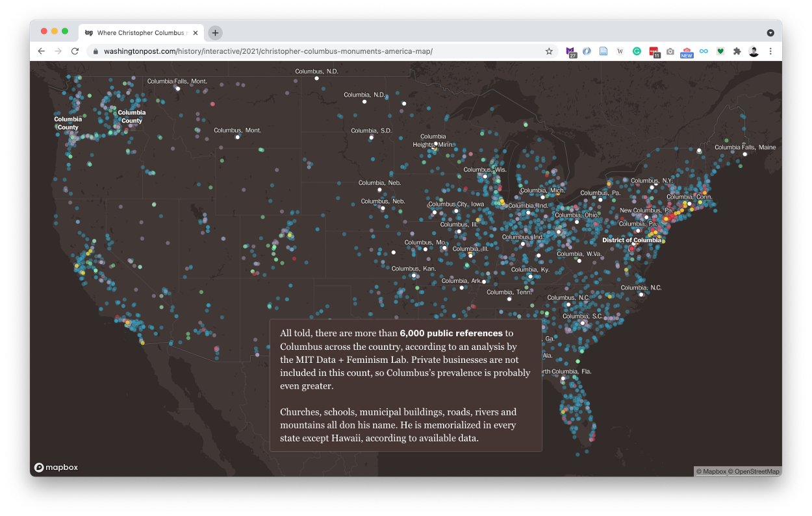
Task: Open the Chrome three-dot menu
Action: (x=770, y=51)
